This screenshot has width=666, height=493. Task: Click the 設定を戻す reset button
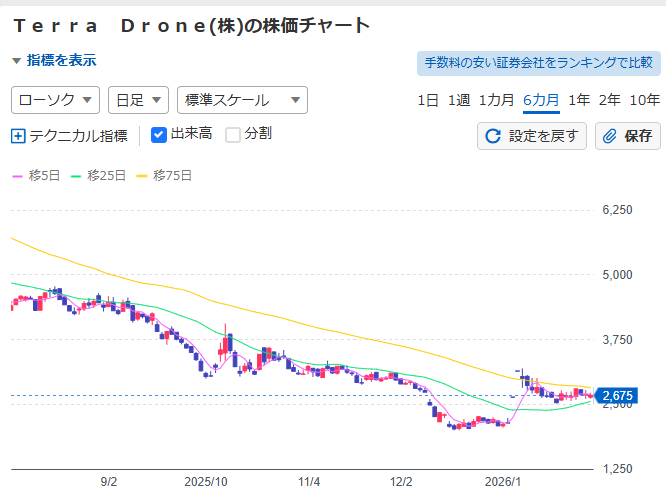pyautogui.click(x=532, y=136)
